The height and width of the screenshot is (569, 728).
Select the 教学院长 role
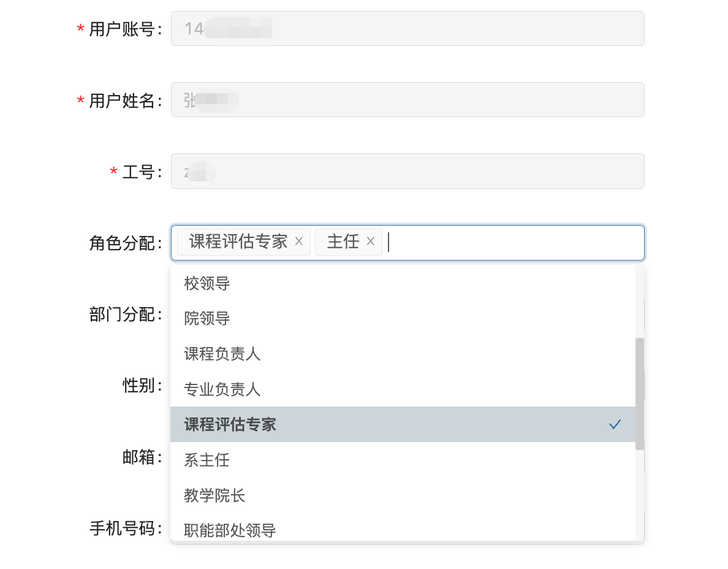click(x=214, y=495)
